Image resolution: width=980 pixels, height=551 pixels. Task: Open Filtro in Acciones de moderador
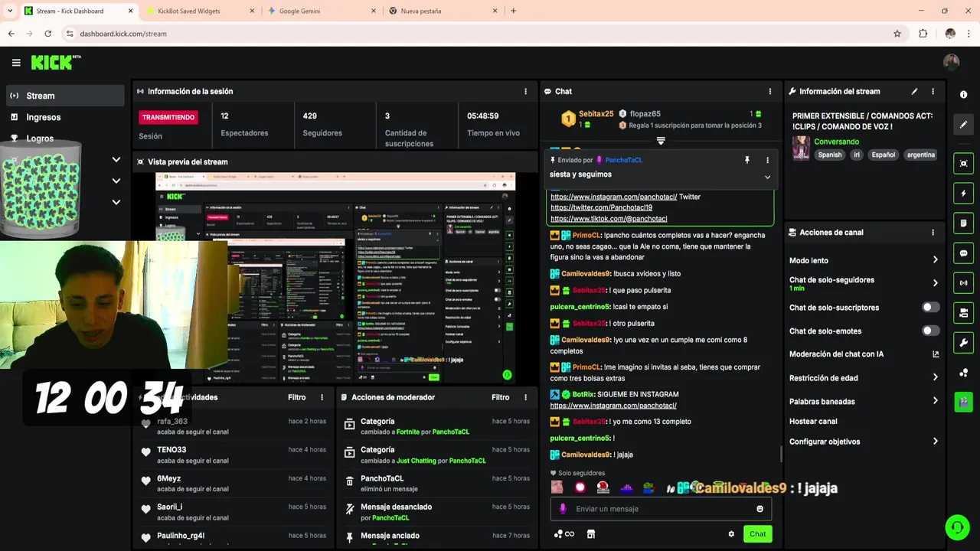point(501,397)
